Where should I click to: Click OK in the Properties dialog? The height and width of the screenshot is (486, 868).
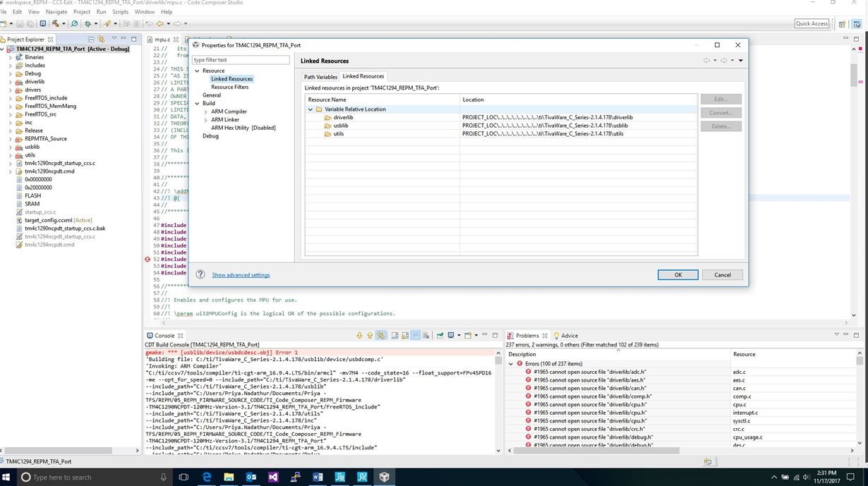coord(677,275)
